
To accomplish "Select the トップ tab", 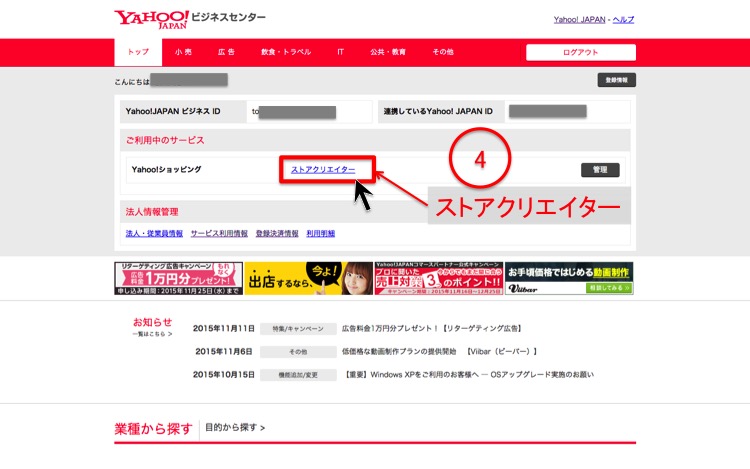I will click(138, 52).
